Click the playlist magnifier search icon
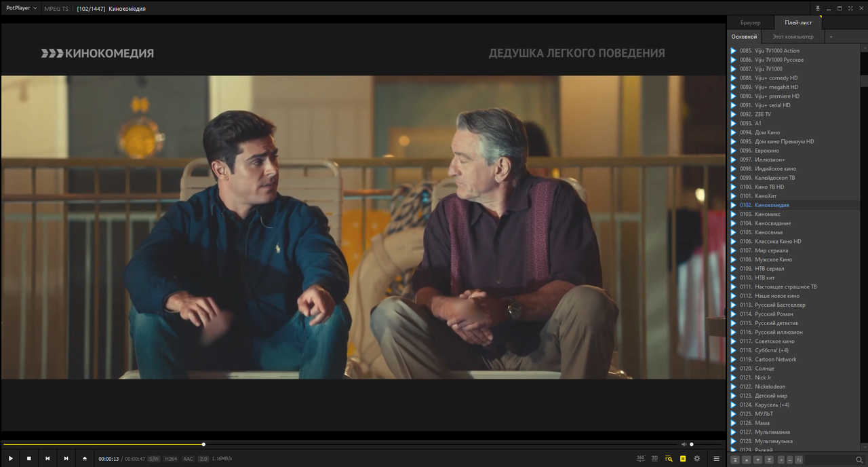The height and width of the screenshot is (467, 868). click(x=859, y=460)
